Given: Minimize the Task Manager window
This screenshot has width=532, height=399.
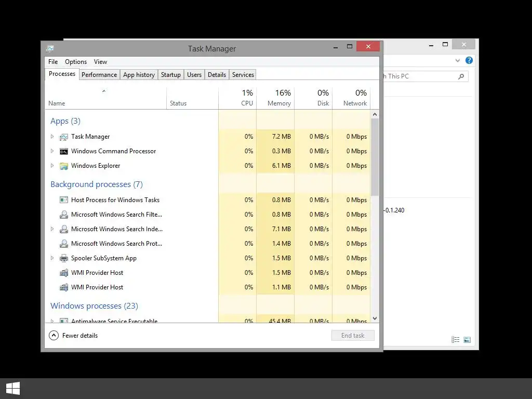Looking at the screenshot, I should pyautogui.click(x=336, y=47).
